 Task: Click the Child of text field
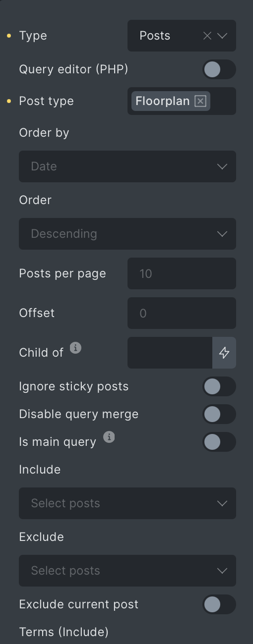click(170, 353)
